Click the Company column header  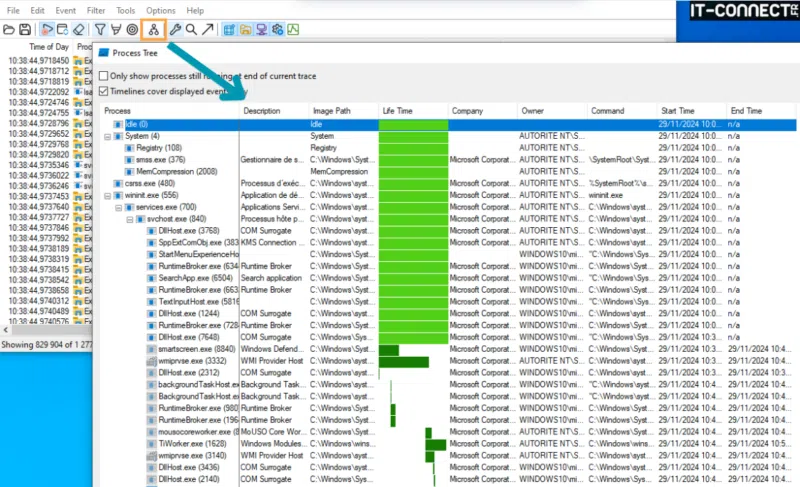tap(483, 111)
